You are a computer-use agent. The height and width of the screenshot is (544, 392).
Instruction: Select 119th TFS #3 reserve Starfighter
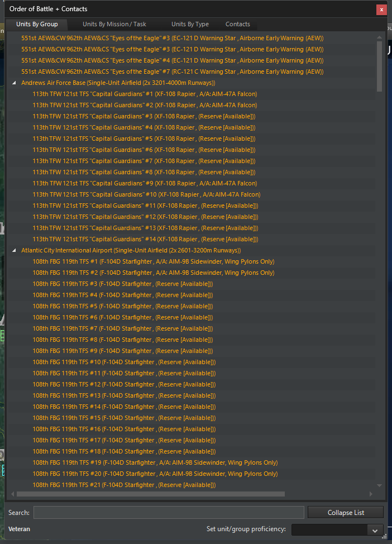123,284
